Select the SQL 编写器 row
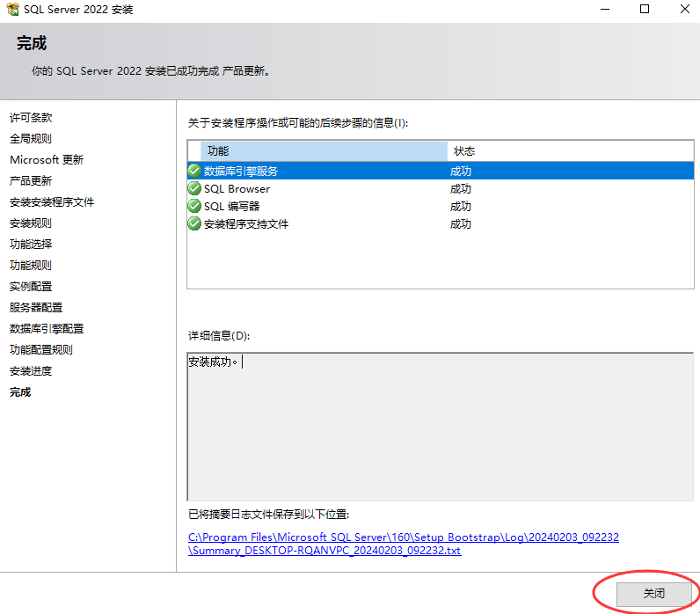This screenshot has width=700, height=614. 441,206
